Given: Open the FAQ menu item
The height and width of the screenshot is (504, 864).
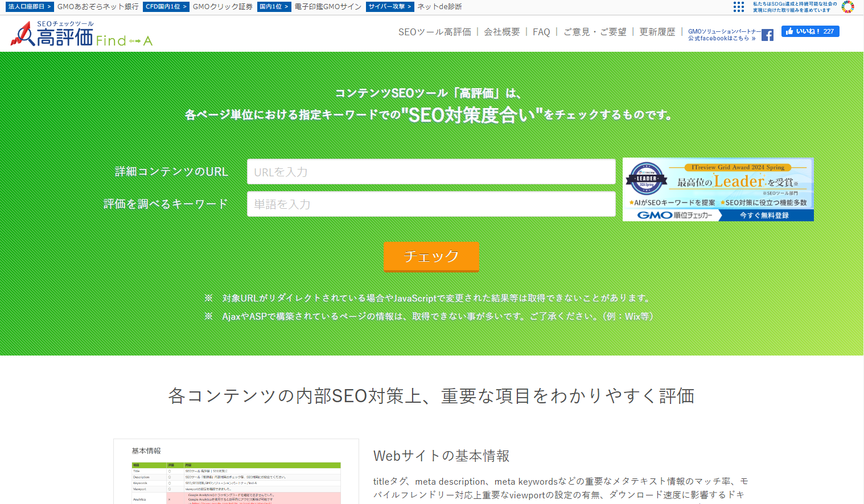Looking at the screenshot, I should 541,32.
